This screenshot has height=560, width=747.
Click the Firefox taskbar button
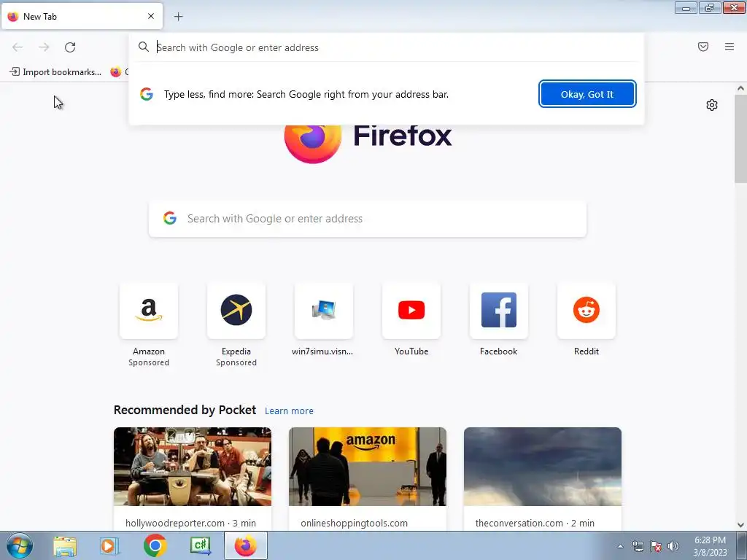(x=246, y=545)
